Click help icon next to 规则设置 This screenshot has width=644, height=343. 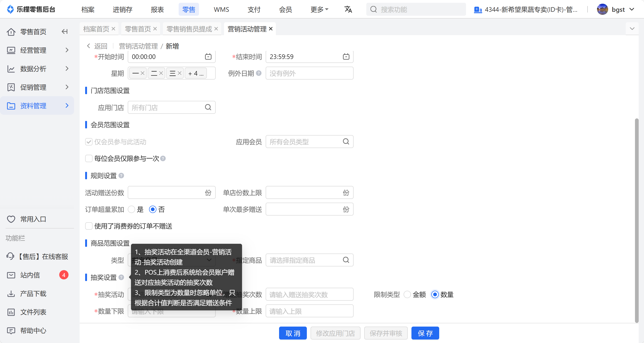pos(121,176)
